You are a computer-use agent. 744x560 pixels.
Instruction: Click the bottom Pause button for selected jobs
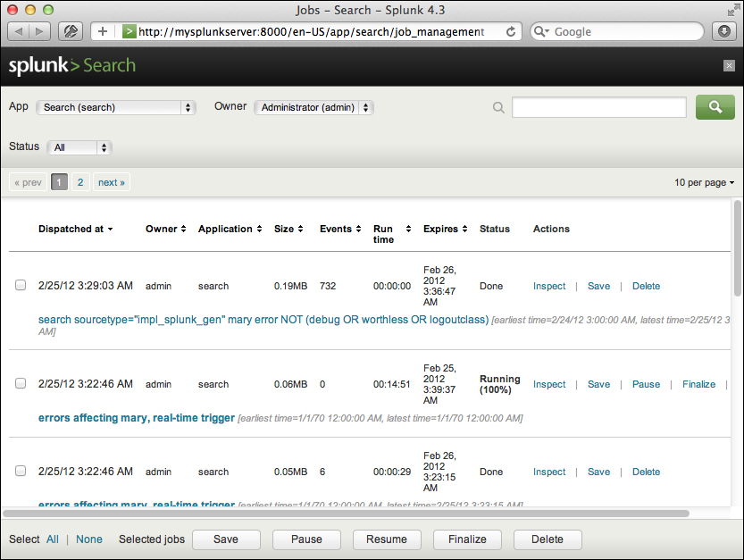(x=306, y=539)
